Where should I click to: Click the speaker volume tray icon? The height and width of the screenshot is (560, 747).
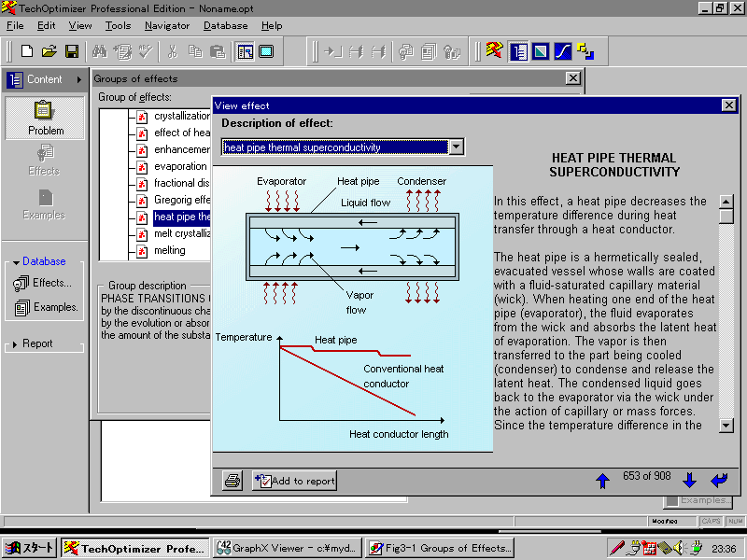coord(680,548)
